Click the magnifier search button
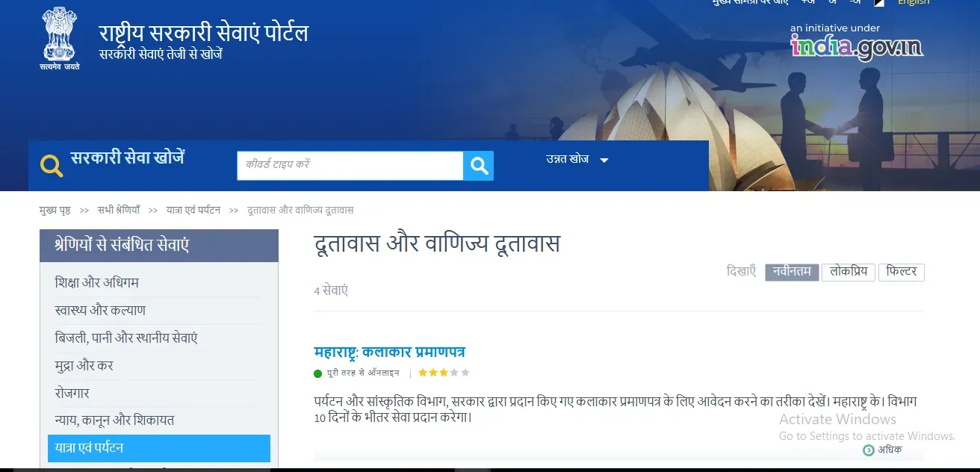The width and height of the screenshot is (980, 472). (x=478, y=166)
